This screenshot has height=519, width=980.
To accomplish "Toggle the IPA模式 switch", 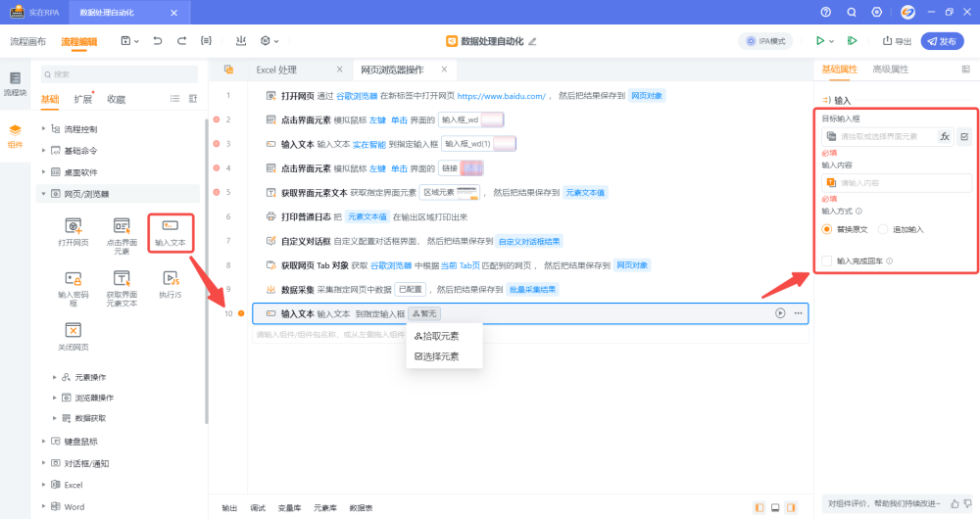I will pos(766,41).
